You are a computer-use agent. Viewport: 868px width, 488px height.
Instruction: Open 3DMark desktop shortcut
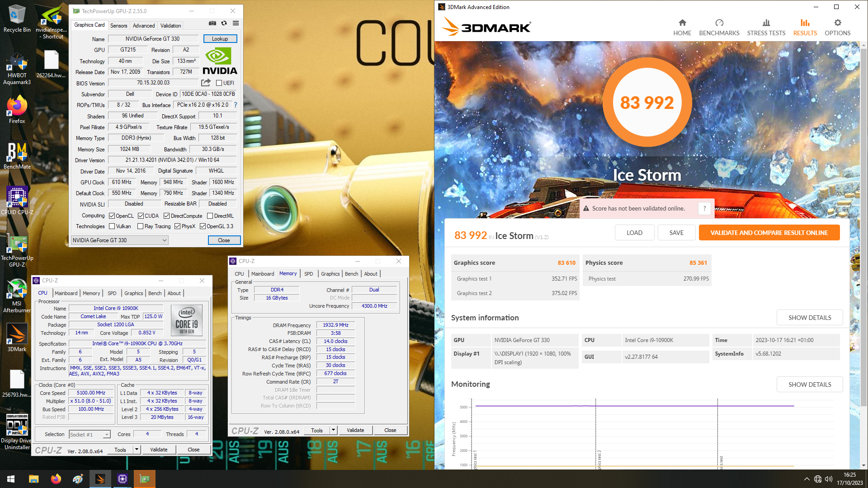point(17,338)
